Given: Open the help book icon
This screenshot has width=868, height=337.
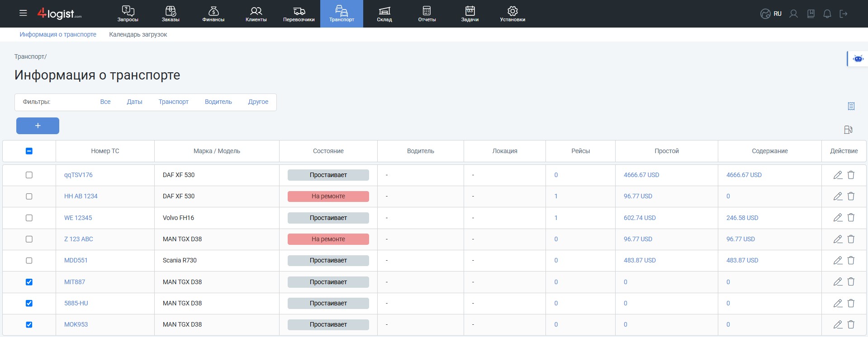Looking at the screenshot, I should click(811, 14).
